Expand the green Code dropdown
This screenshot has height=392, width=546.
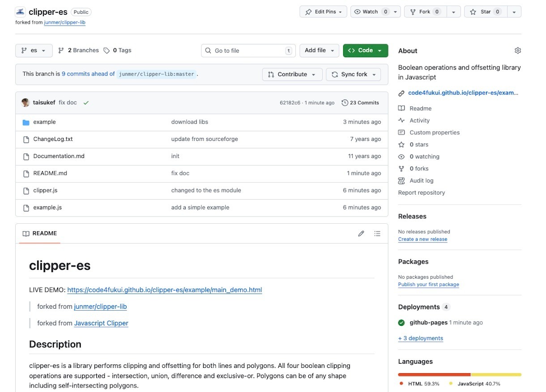point(365,51)
